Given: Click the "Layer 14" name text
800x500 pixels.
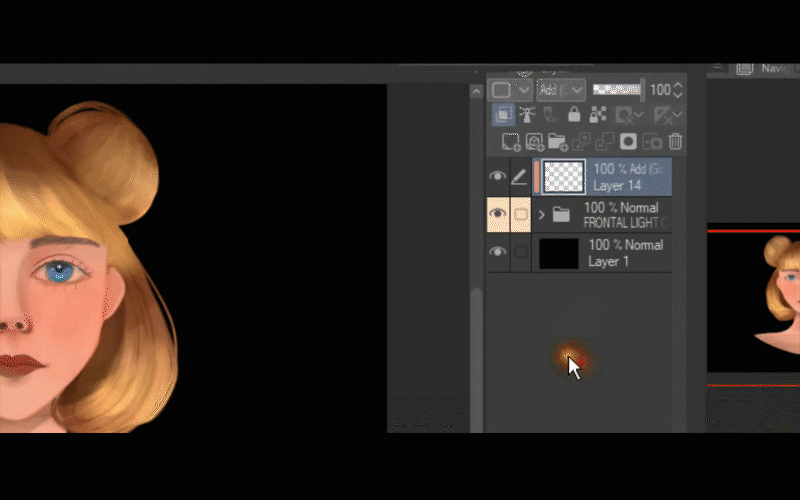Looking at the screenshot, I should 617,186.
